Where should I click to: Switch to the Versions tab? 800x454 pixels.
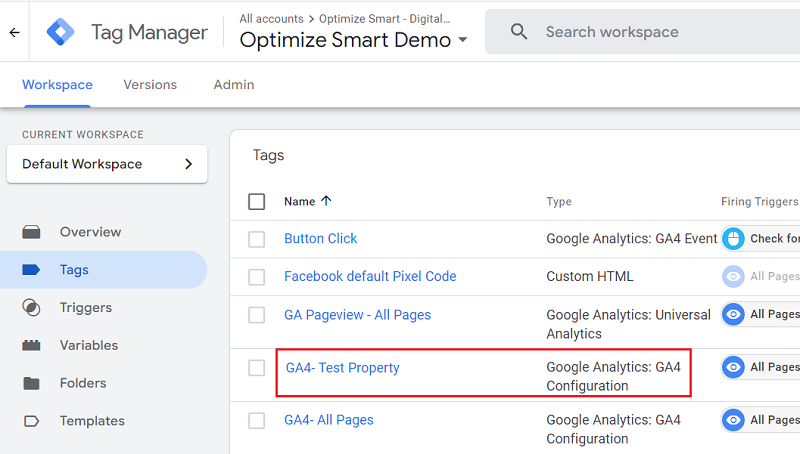pos(150,85)
